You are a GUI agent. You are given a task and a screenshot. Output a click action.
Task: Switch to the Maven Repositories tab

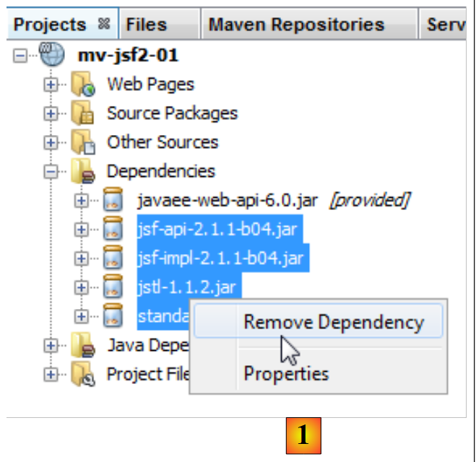[x=296, y=25]
